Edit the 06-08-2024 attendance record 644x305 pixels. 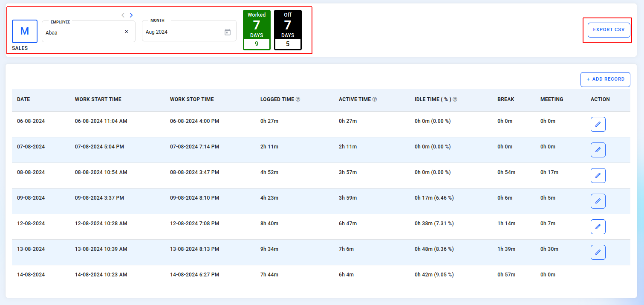[x=598, y=124]
